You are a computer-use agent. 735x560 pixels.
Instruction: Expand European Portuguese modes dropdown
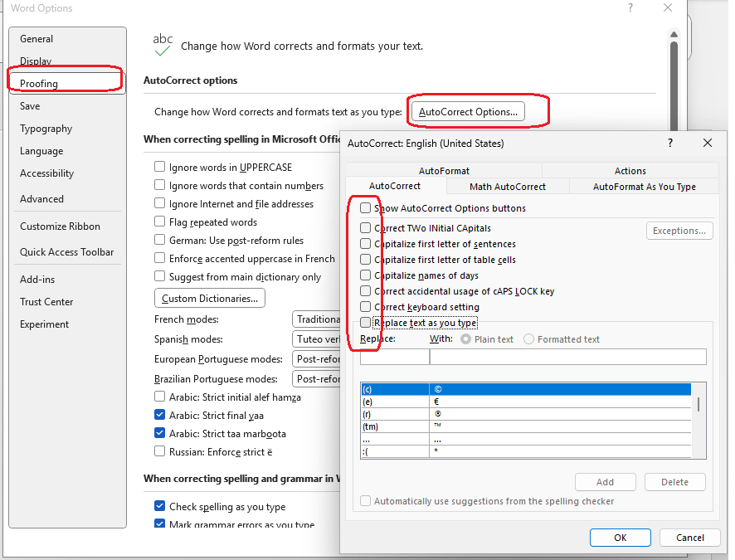point(317,359)
